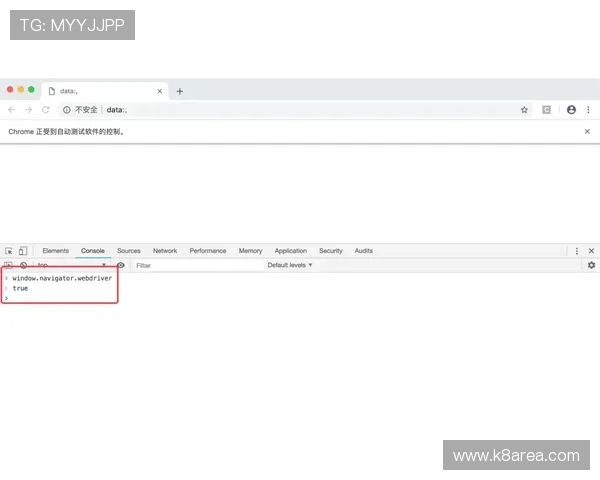Image resolution: width=600 pixels, height=480 pixels.
Task: Click the address bar showing data:,
Action: [300, 110]
